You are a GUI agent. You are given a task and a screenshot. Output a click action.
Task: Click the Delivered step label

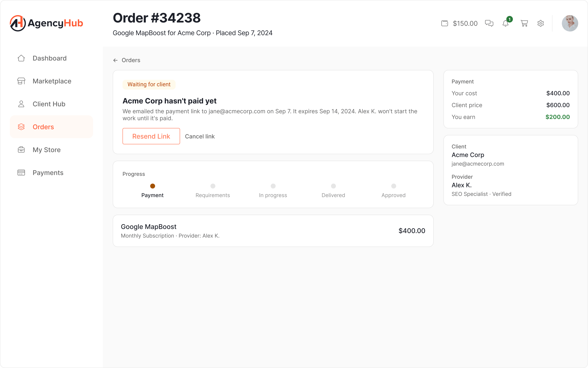(333, 195)
